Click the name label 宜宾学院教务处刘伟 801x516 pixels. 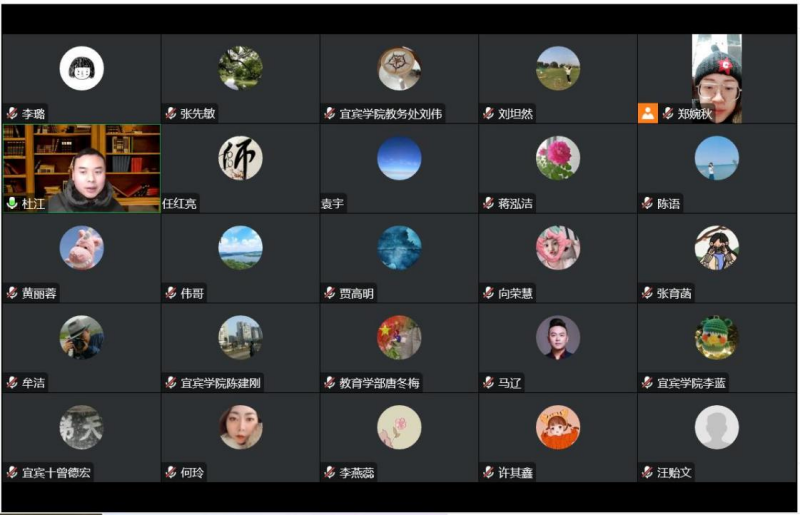[391, 113]
